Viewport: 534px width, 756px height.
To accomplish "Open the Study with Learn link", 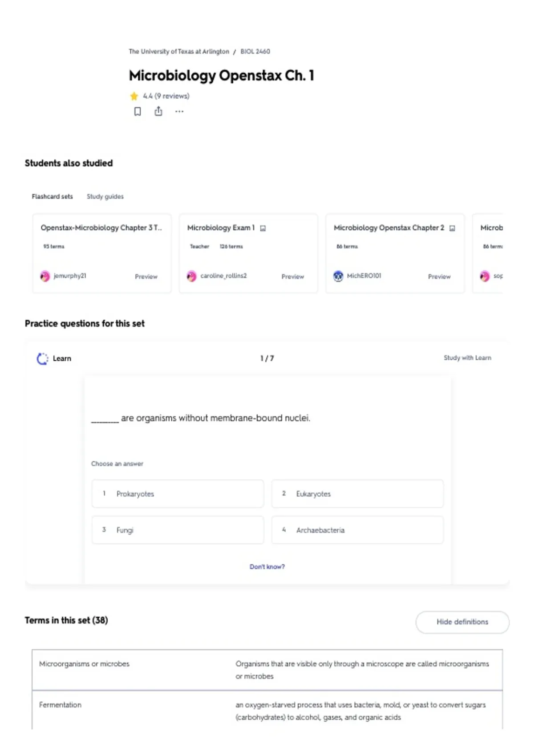I will click(467, 358).
